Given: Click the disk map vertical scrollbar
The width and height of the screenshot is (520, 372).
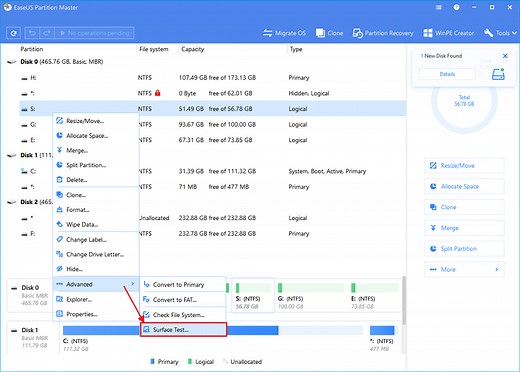Looking at the screenshot, I should [x=404, y=300].
